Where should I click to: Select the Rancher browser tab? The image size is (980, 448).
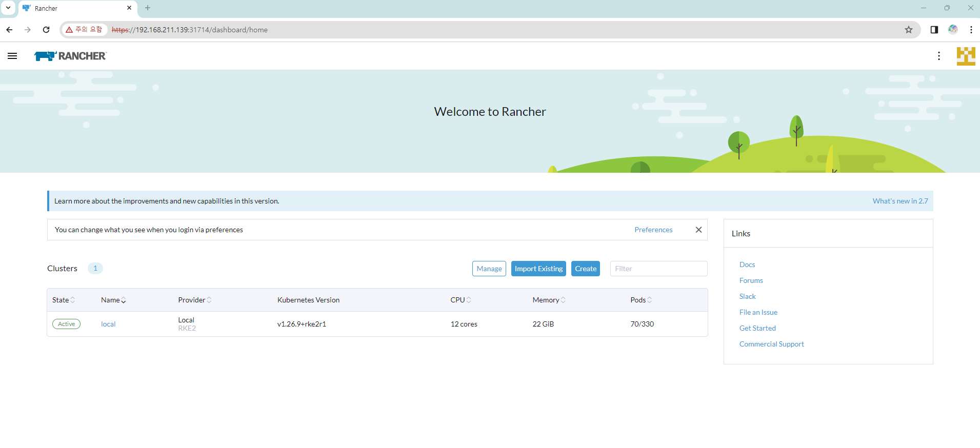(x=78, y=8)
